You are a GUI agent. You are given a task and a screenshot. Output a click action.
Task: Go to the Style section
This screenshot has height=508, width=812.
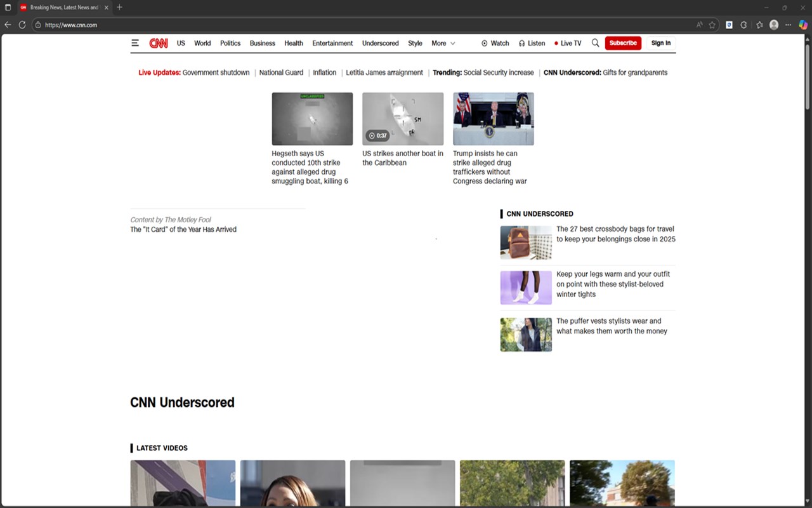click(416, 43)
